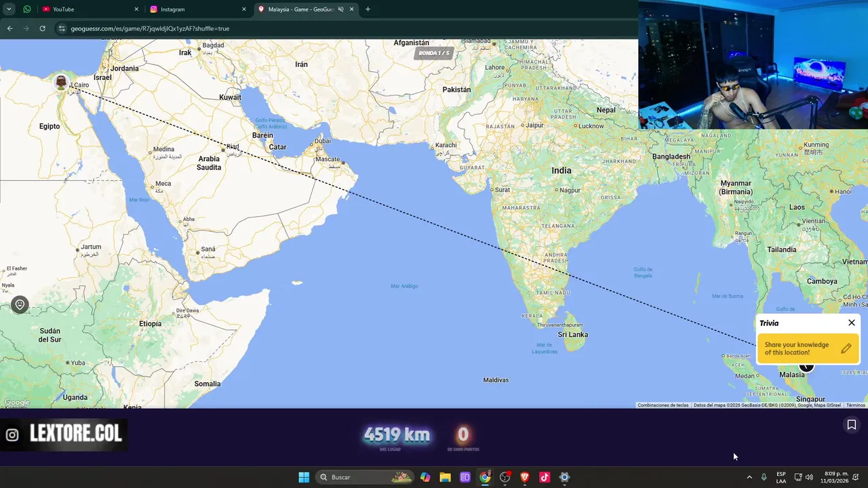Open the network status tray icon
The image size is (868, 488).
pos(798,477)
